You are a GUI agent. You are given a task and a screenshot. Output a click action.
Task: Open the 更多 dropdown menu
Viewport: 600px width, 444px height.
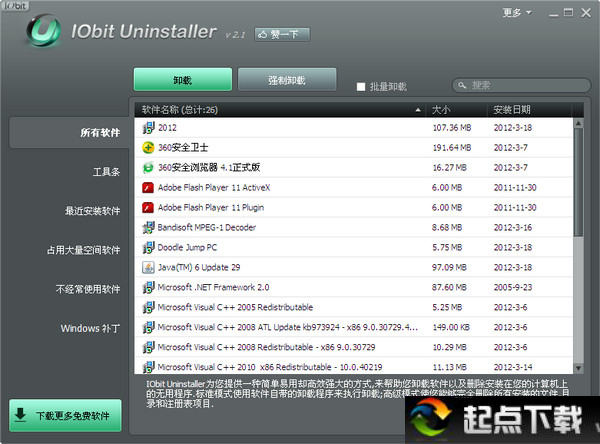point(517,13)
